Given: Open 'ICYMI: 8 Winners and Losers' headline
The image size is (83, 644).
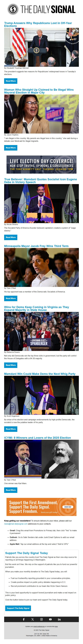Looking at the screenshot, I should [x=37, y=438].
